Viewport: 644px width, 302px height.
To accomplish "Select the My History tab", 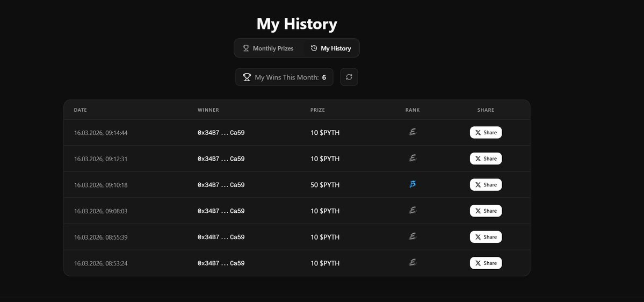I will 331,48.
